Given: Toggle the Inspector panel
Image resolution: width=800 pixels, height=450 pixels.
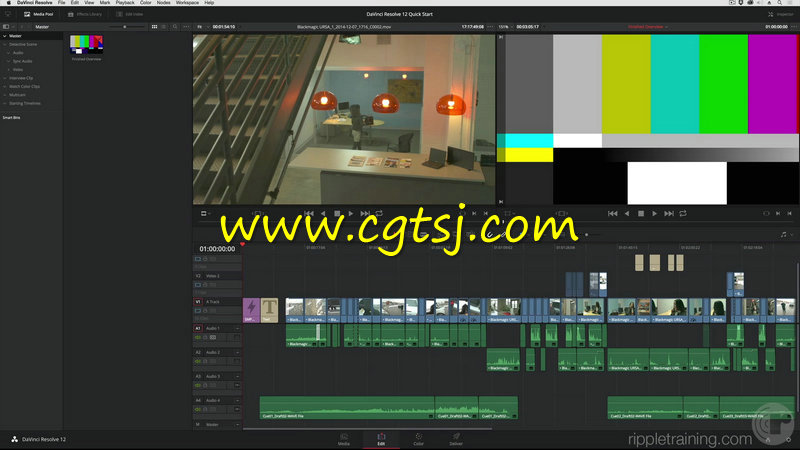Looking at the screenshot, I should click(781, 14).
